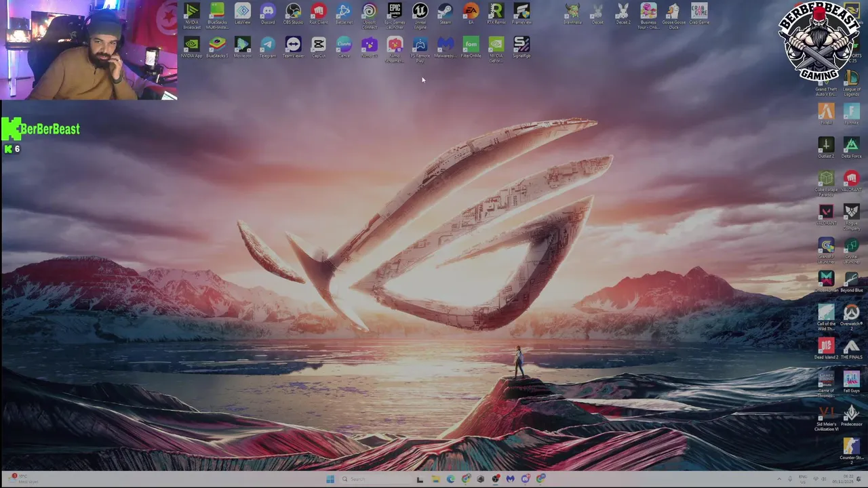
Task: Select the Brawlhalla game shortcut
Action: click(x=572, y=14)
